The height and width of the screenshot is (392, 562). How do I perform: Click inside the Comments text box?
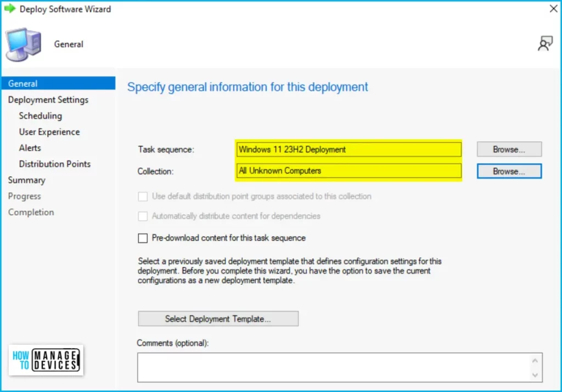[333, 367]
